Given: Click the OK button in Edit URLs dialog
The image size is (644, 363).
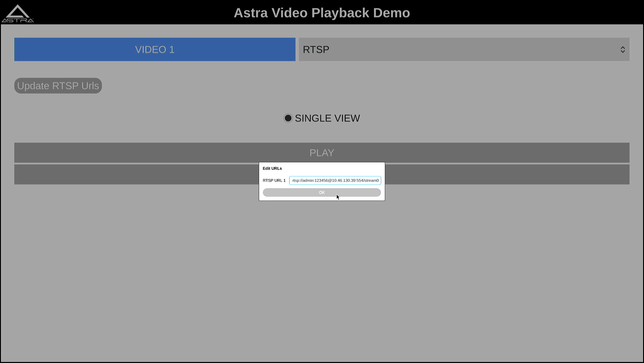Looking at the screenshot, I should click(x=321, y=192).
